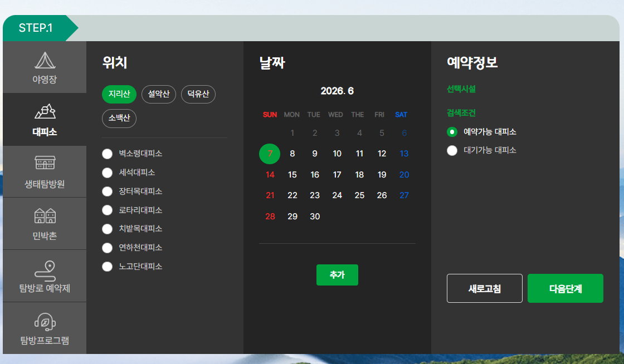
Task: Open the 야영장 campsite tent icon
Action: click(45, 61)
